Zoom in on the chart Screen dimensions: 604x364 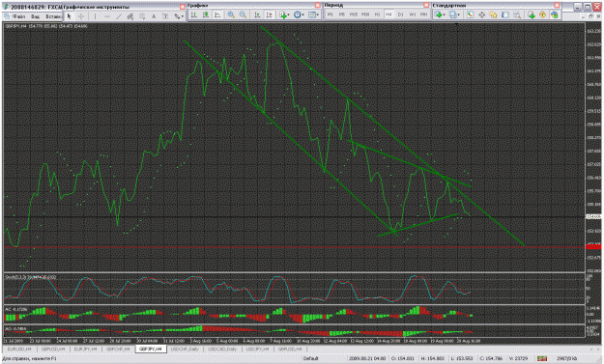[x=231, y=14]
